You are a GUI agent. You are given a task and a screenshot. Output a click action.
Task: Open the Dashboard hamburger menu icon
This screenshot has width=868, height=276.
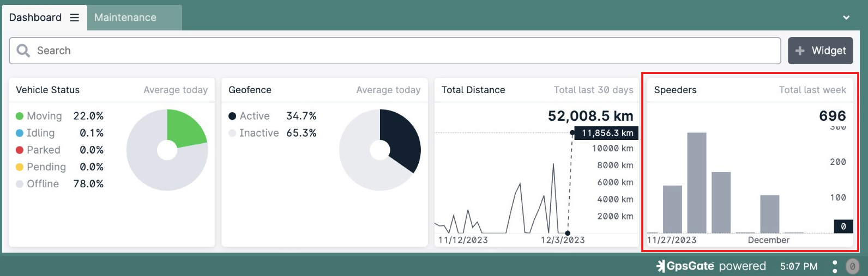click(74, 17)
